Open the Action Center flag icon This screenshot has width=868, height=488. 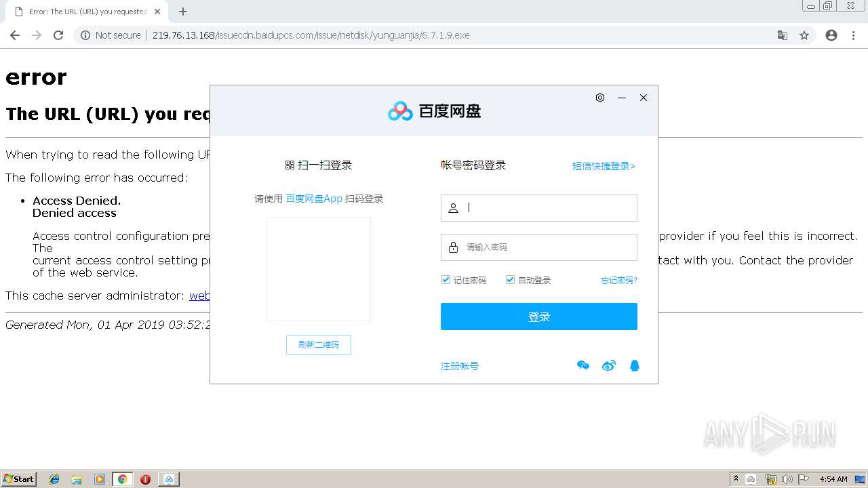click(x=804, y=479)
